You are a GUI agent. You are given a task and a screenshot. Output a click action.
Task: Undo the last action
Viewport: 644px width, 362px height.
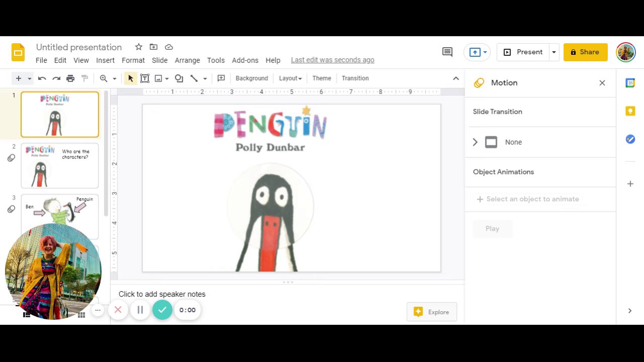(42, 78)
